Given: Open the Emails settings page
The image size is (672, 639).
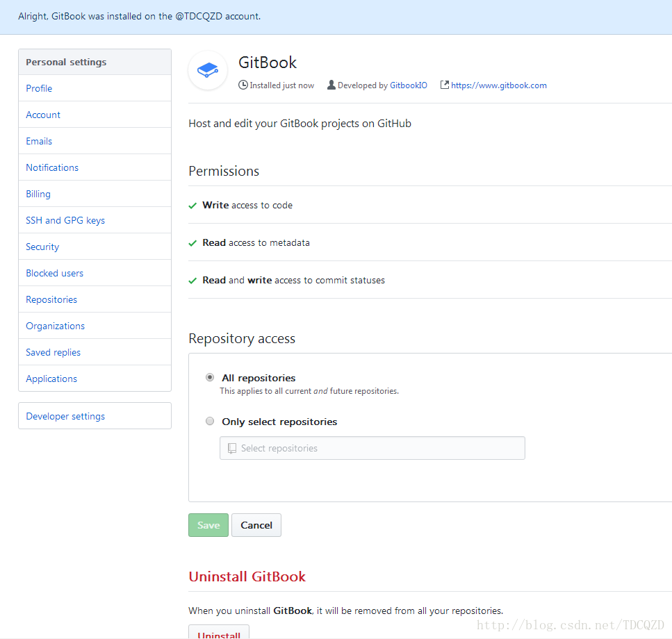Looking at the screenshot, I should point(95,141).
